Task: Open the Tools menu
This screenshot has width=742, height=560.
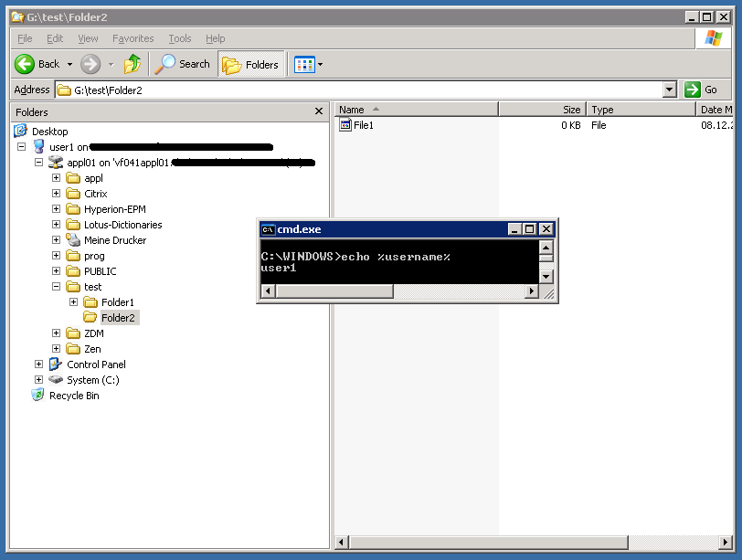Action: 180,38
